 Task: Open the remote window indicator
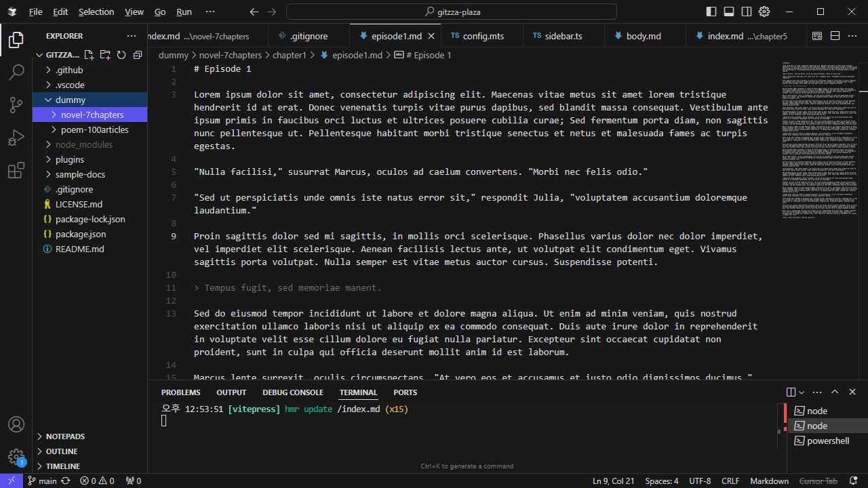[12, 481]
